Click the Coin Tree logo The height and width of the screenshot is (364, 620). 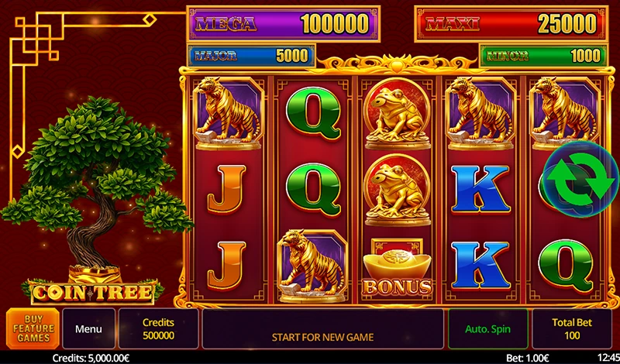coord(93,293)
